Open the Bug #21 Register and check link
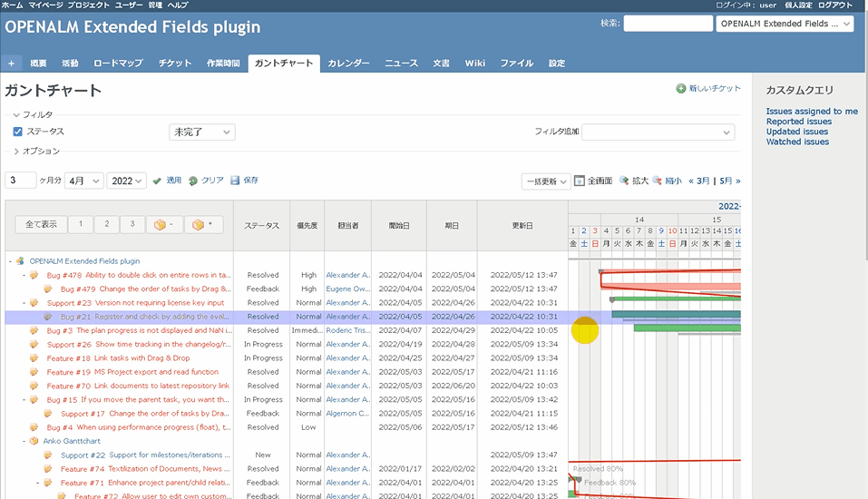 click(145, 317)
